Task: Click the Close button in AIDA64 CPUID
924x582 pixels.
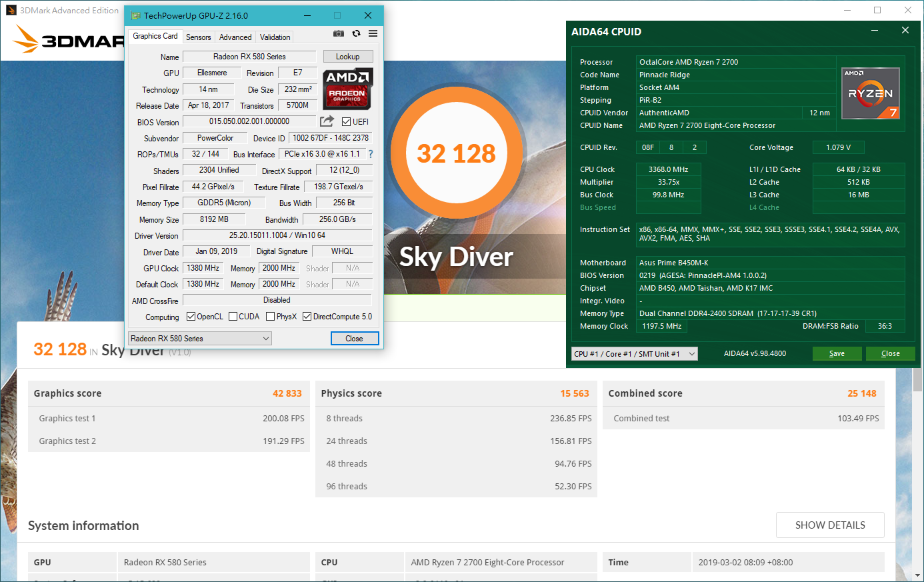Action: (x=890, y=354)
